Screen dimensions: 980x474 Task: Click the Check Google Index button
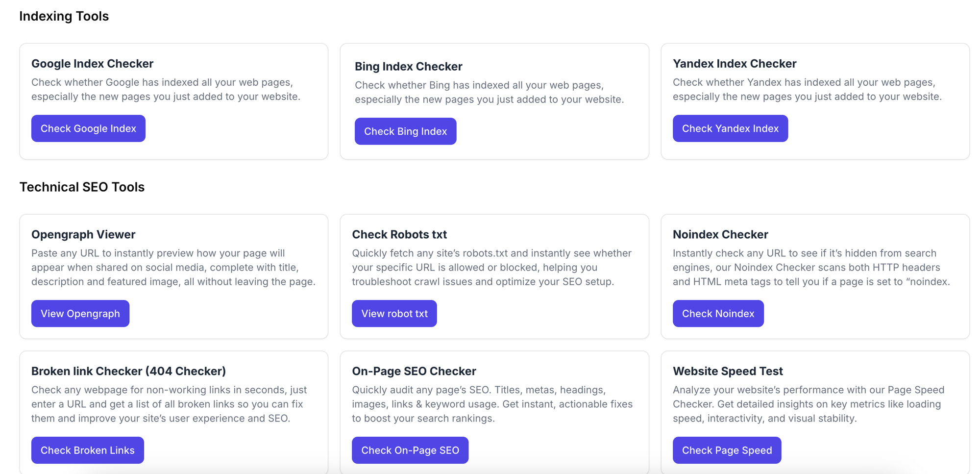pyautogui.click(x=88, y=128)
